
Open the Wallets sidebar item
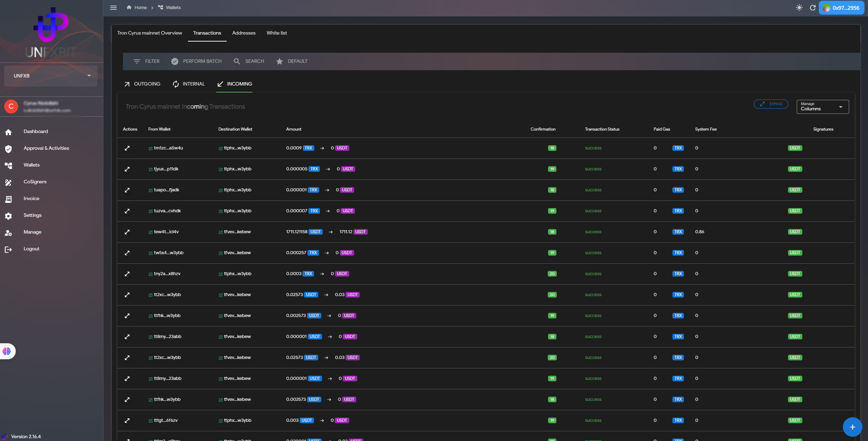click(31, 165)
